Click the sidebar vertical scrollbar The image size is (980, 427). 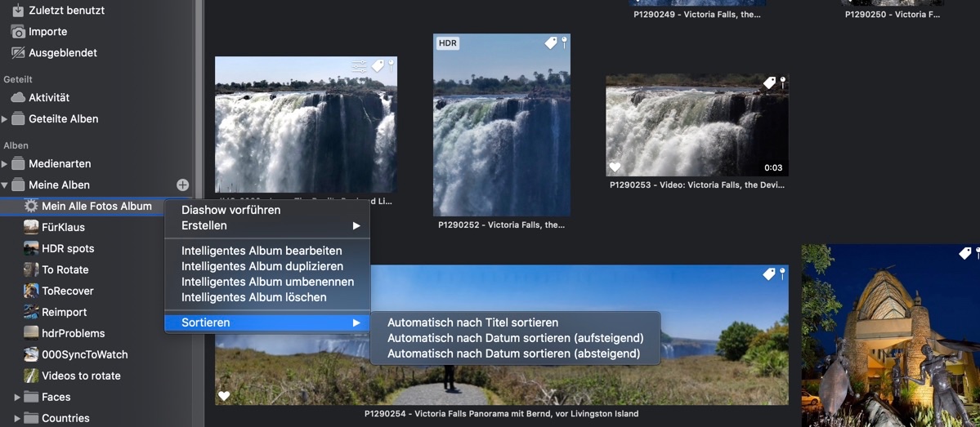pos(199,214)
